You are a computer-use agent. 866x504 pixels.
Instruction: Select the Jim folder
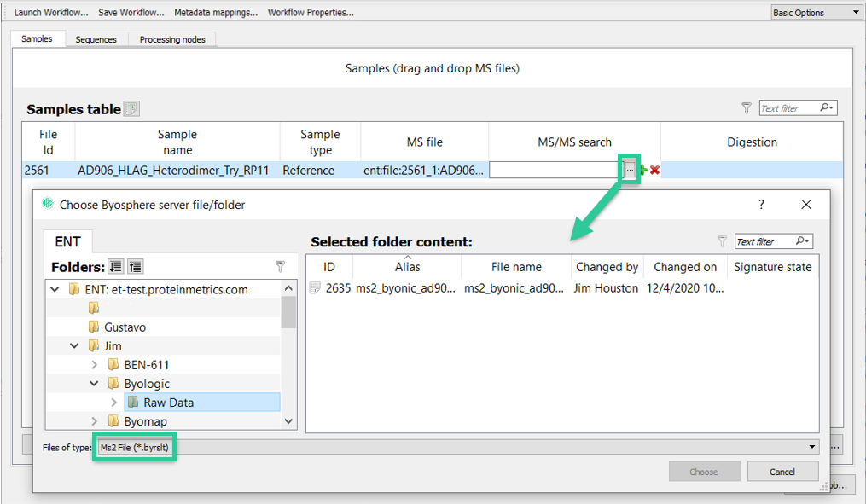[x=113, y=346]
